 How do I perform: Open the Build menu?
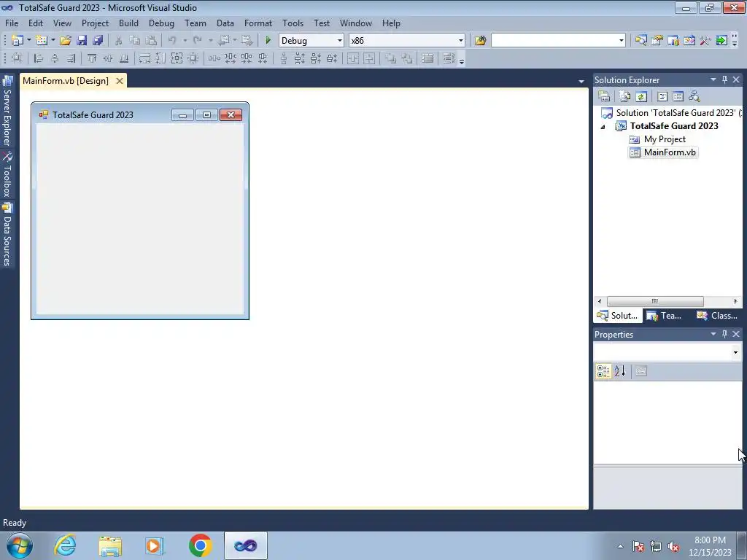point(128,23)
